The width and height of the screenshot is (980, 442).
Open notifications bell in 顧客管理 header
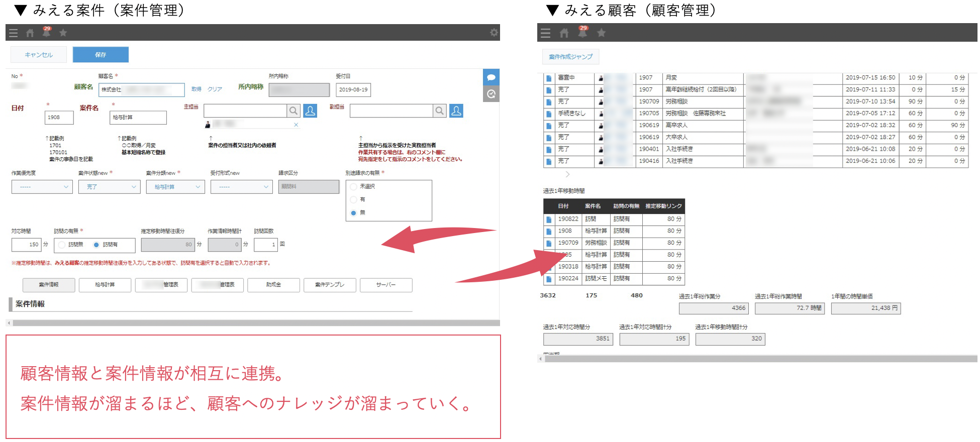[582, 33]
